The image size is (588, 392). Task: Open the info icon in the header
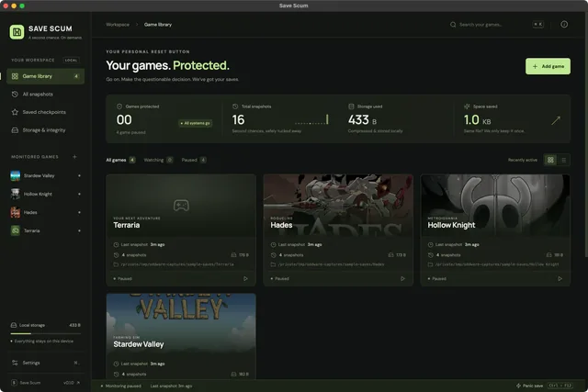coord(564,25)
